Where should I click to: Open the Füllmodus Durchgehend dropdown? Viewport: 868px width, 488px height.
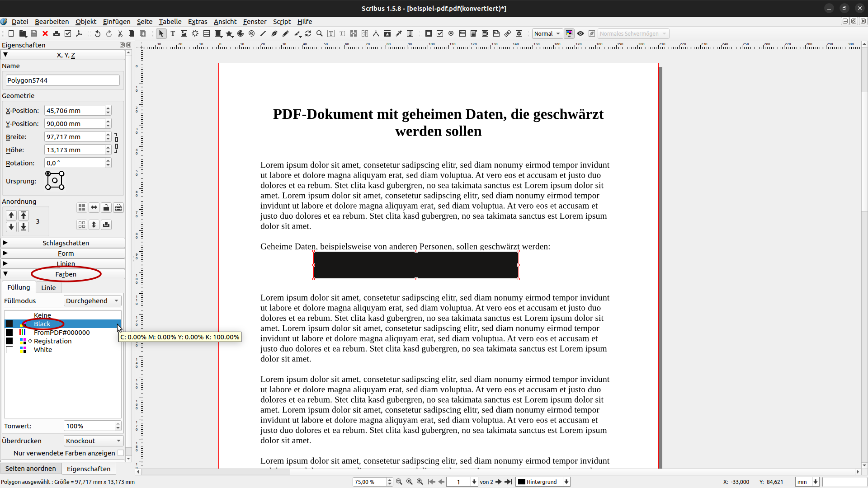(x=92, y=301)
